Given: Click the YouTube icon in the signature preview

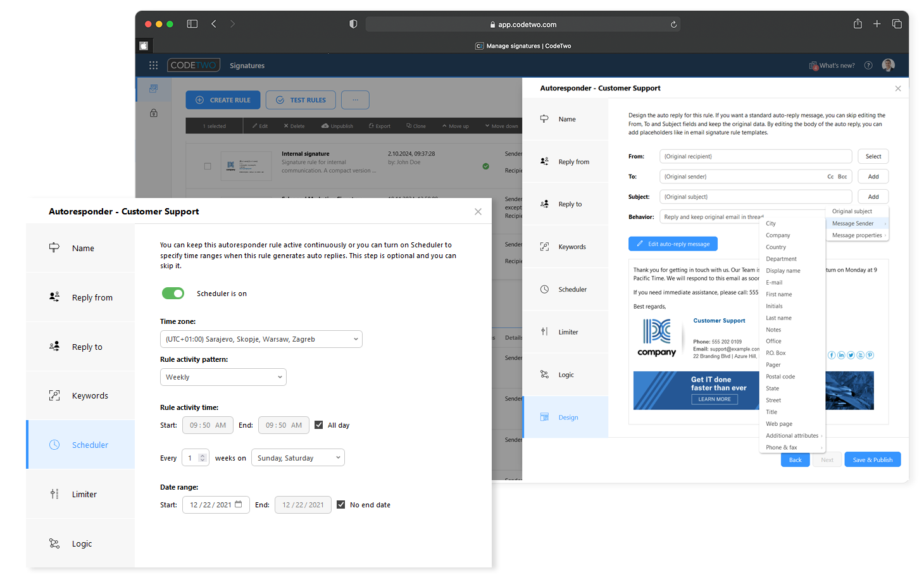Looking at the screenshot, I should coord(860,355).
